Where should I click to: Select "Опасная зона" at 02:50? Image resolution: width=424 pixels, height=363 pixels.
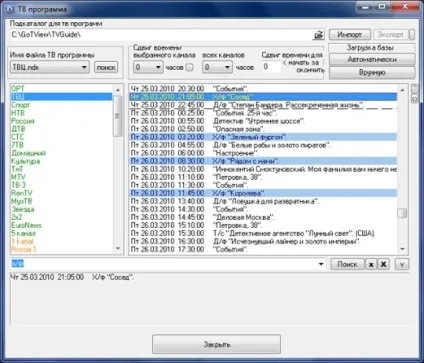(x=263, y=129)
